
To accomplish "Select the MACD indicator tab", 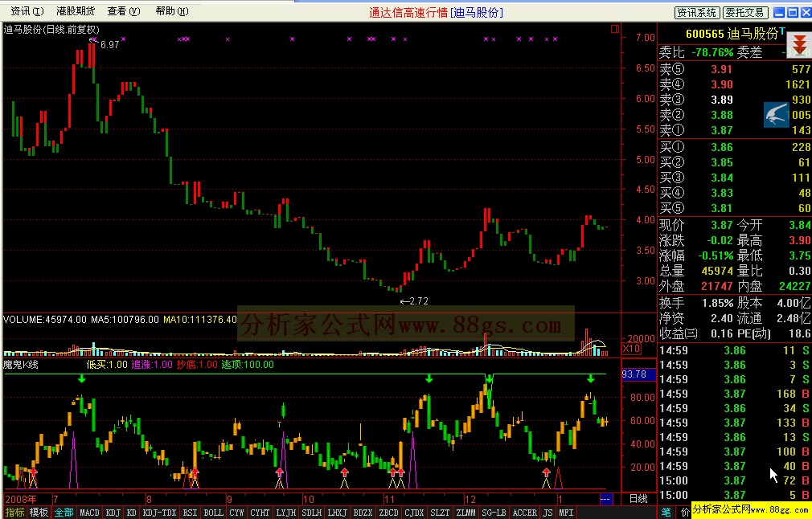I will pos(89,513).
